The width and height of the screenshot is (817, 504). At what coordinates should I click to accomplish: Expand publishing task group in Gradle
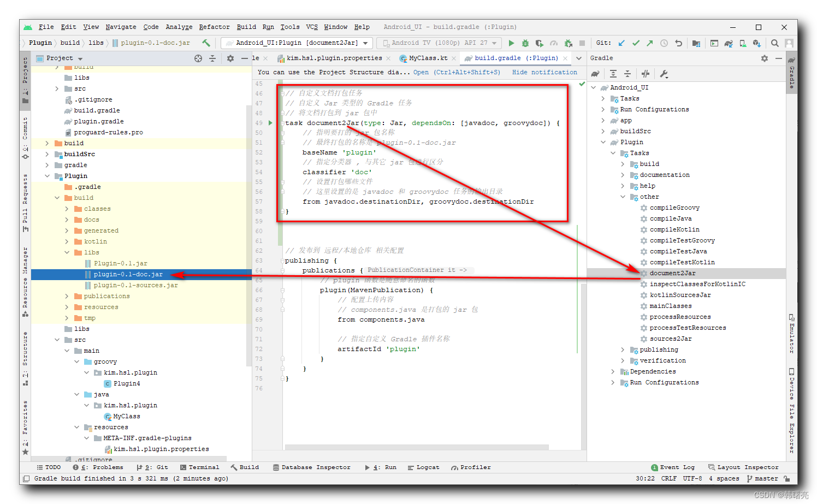coord(623,349)
